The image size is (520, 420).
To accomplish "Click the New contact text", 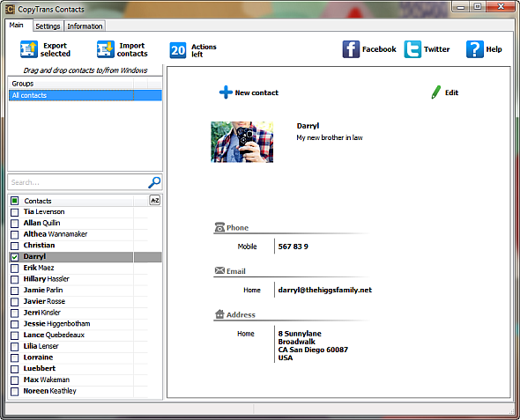I will (x=256, y=92).
